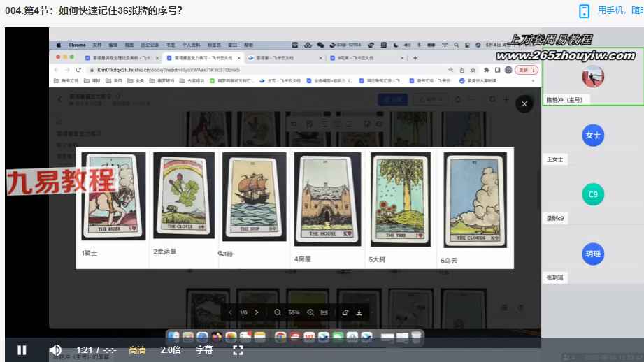Click the caption text 4房屋
Viewport: 644px width, 362px height.
click(x=302, y=259)
